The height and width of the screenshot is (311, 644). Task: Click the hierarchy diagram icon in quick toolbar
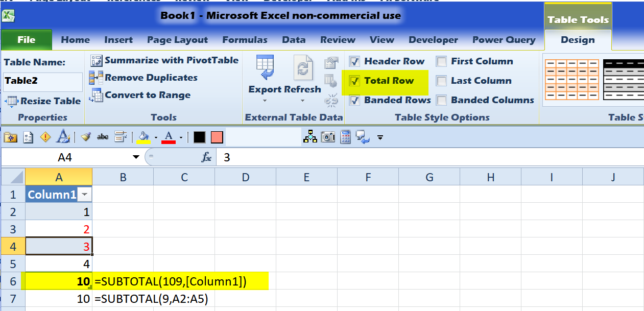click(310, 136)
